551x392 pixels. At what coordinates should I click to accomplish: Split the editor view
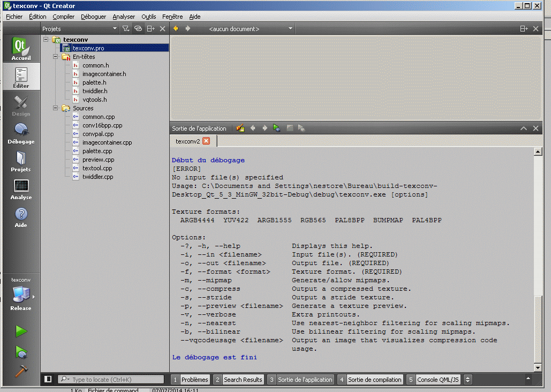click(x=524, y=29)
